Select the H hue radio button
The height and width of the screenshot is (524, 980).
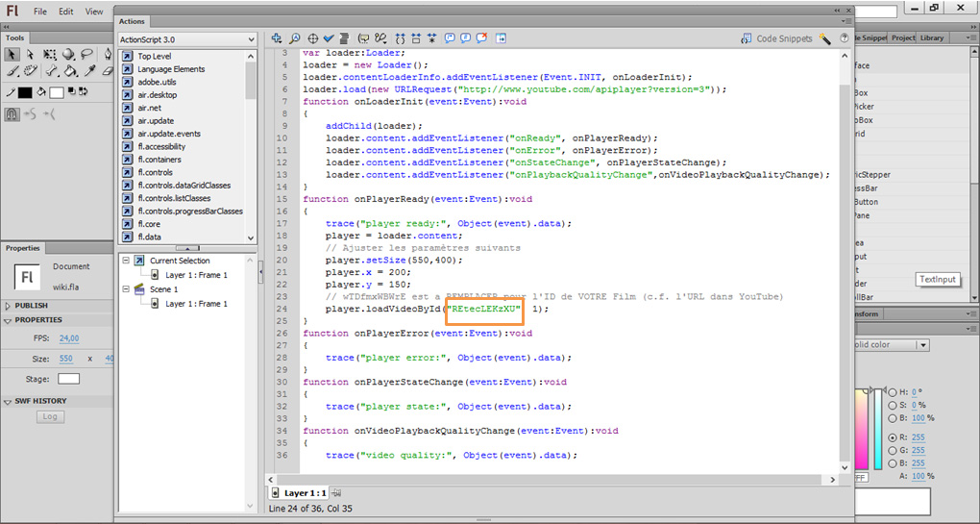point(894,392)
